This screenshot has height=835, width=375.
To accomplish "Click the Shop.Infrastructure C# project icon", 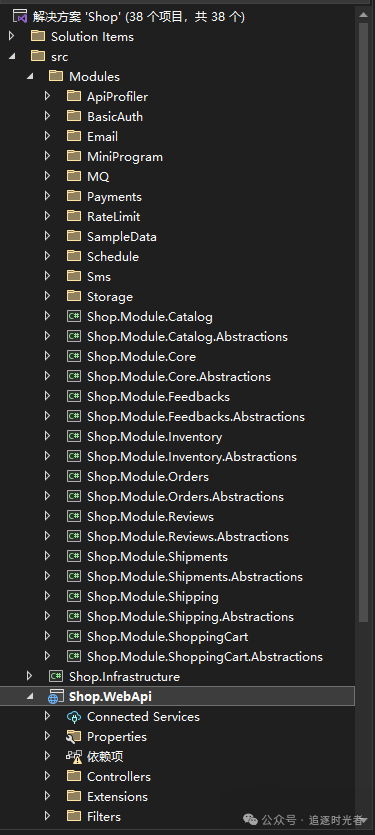I will pyautogui.click(x=55, y=677).
